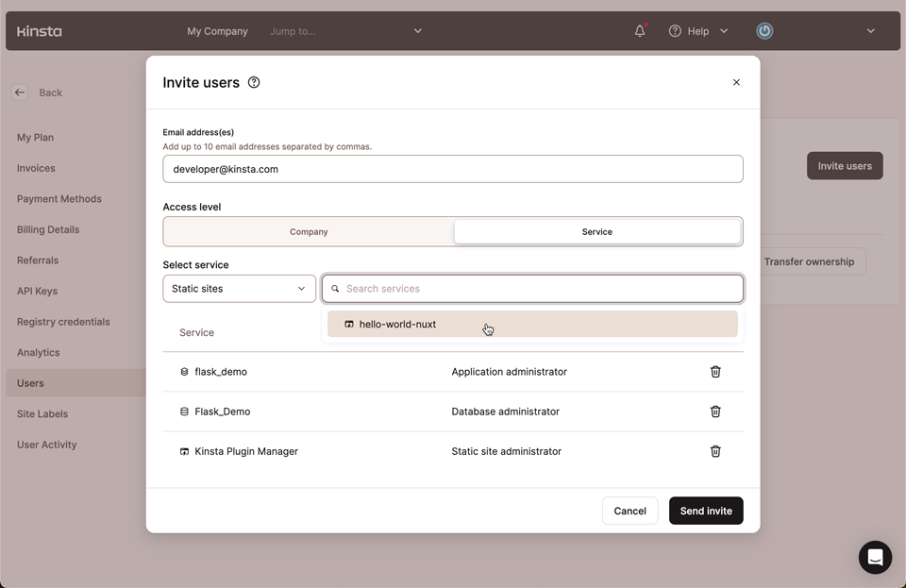The height and width of the screenshot is (588, 906).
Task: Click the search icon in the services field
Action: click(336, 288)
